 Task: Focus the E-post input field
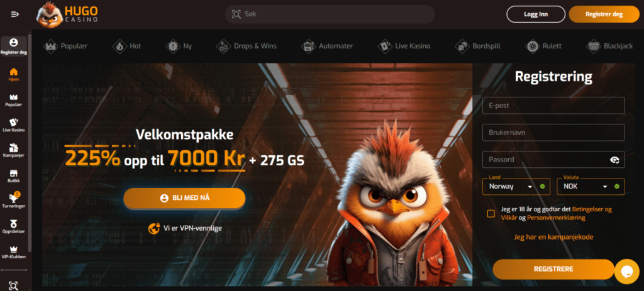tap(553, 106)
